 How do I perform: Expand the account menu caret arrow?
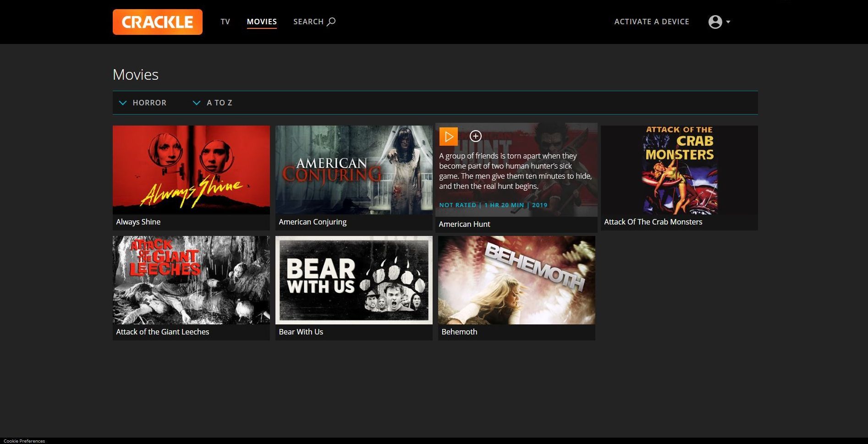tap(728, 22)
